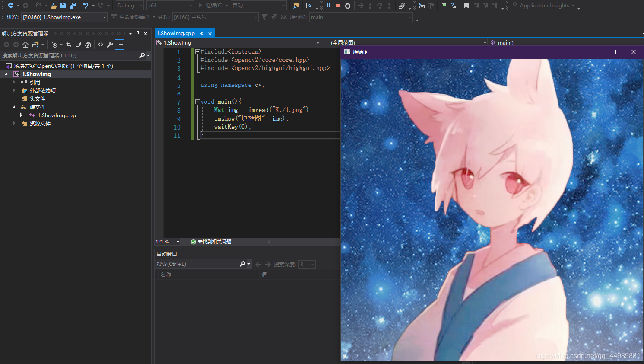The image size is (644, 364).
Task: Save the current file with disk icon
Action: pos(63,6)
